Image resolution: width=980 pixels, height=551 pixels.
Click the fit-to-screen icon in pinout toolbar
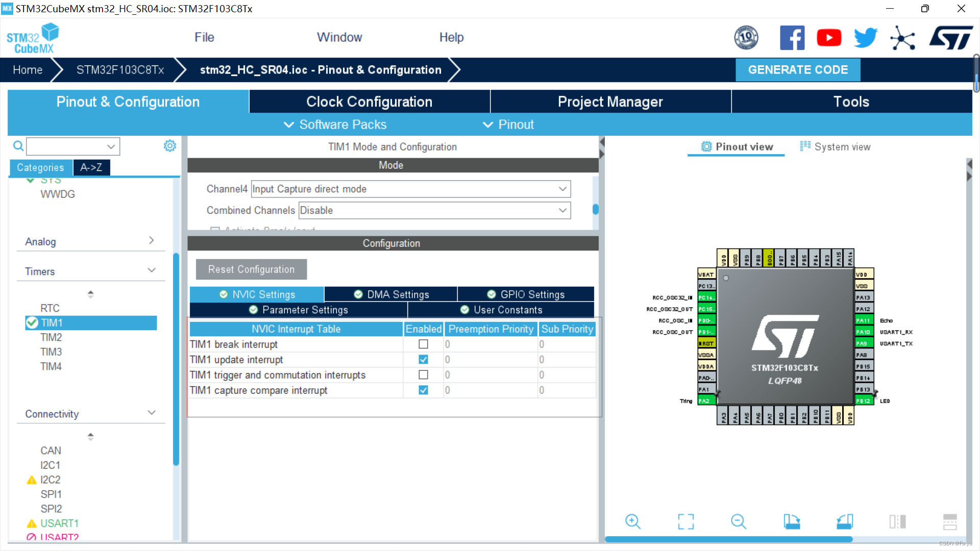686,521
